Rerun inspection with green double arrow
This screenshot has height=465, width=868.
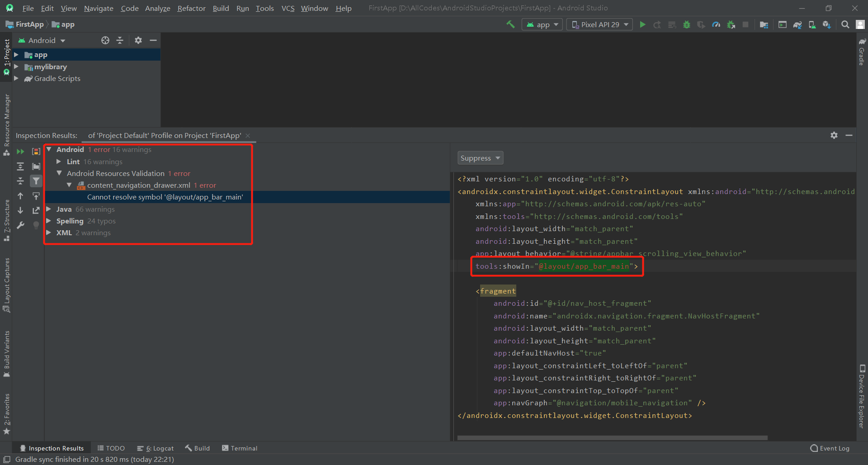tap(20, 152)
